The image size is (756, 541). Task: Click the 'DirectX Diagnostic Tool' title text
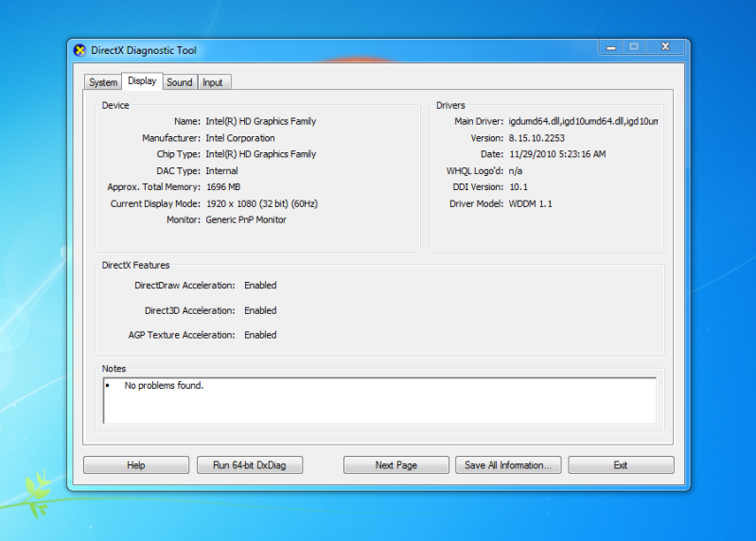(144, 50)
